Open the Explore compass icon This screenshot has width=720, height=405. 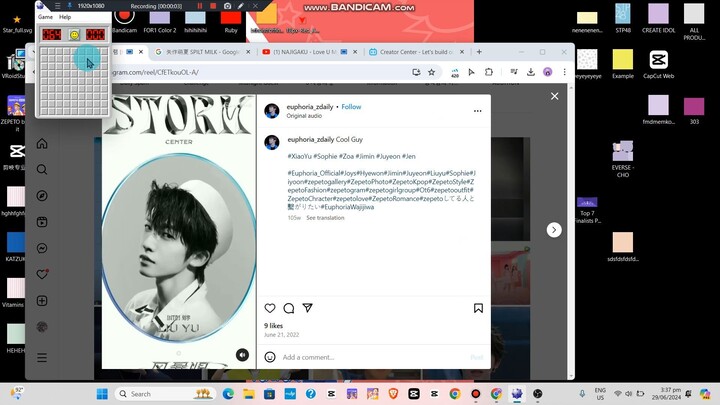tap(42, 196)
